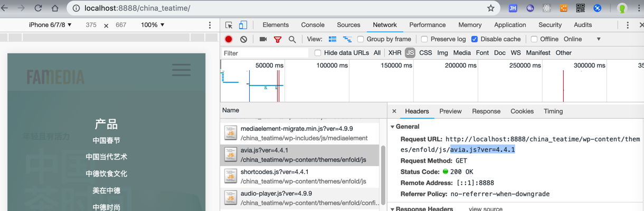Enable the Preserve log checkbox
The width and height of the screenshot is (644, 211).
coord(424,39)
